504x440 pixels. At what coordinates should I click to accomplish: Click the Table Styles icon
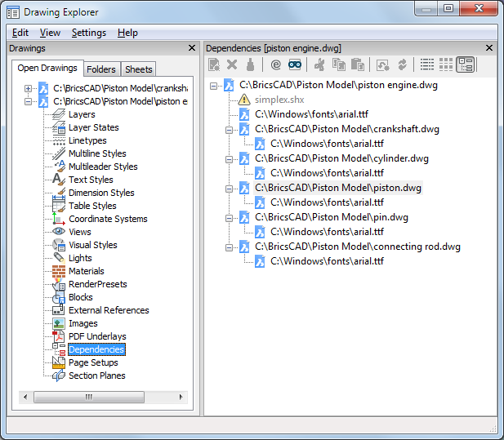coord(59,205)
